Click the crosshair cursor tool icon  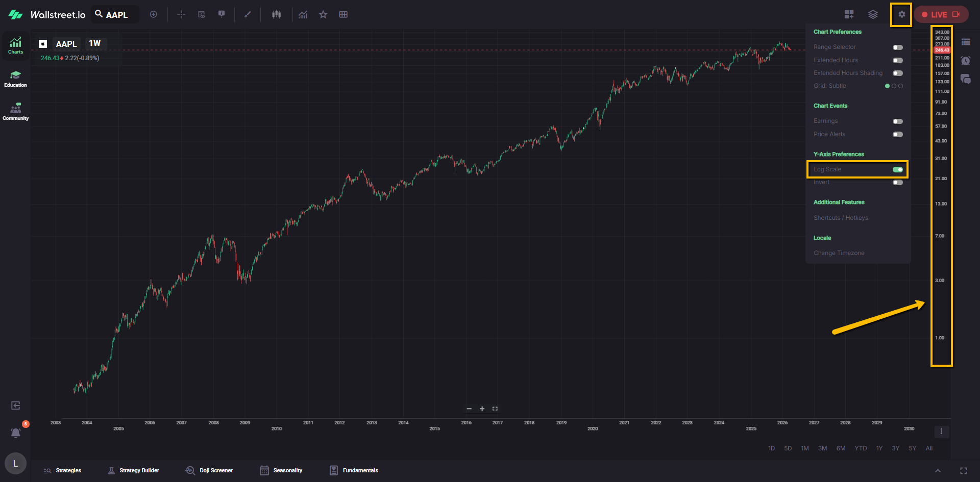pos(181,15)
